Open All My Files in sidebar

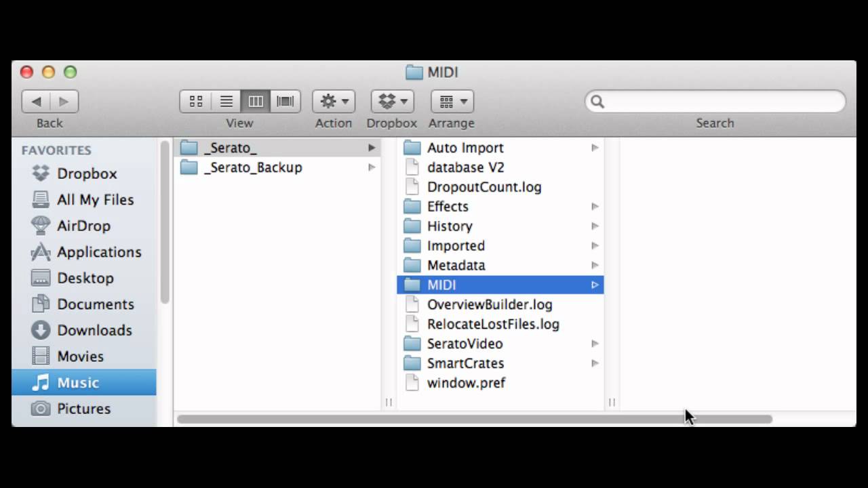click(84, 199)
